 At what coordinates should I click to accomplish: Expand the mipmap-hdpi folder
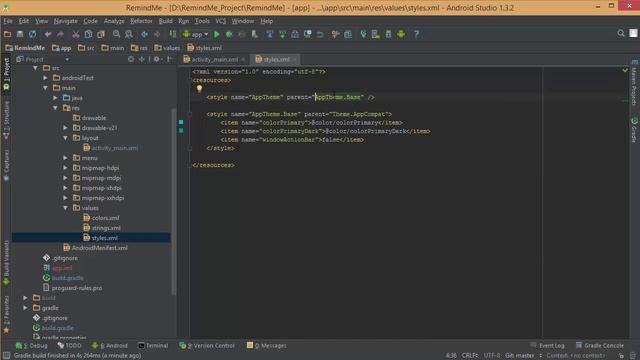pos(65,168)
